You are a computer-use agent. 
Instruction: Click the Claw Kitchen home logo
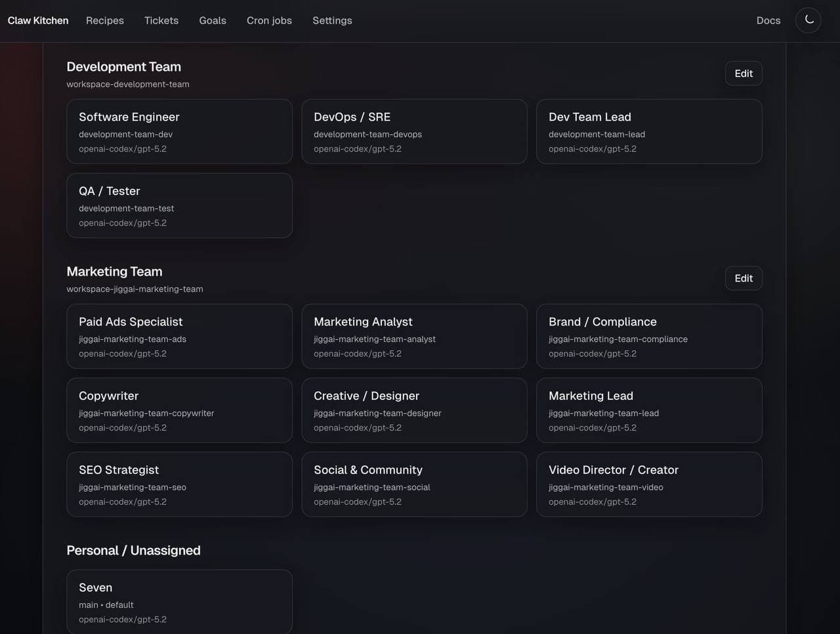38,20
